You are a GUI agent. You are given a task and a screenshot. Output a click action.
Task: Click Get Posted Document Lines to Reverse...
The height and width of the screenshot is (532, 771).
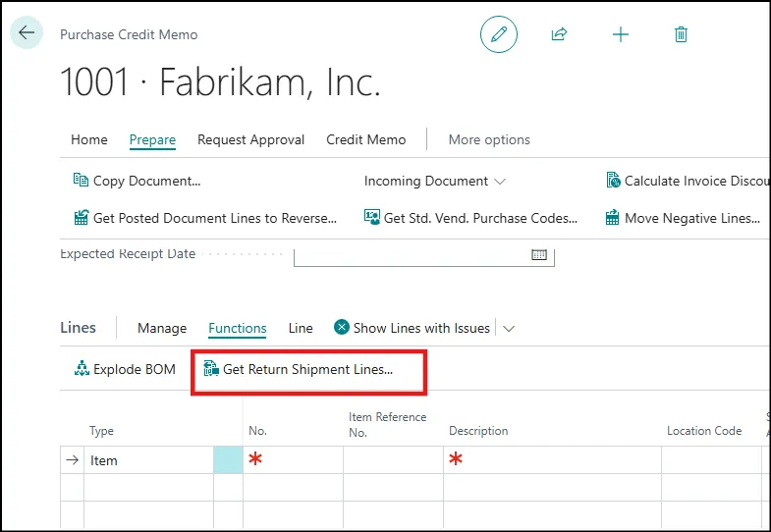click(x=215, y=218)
